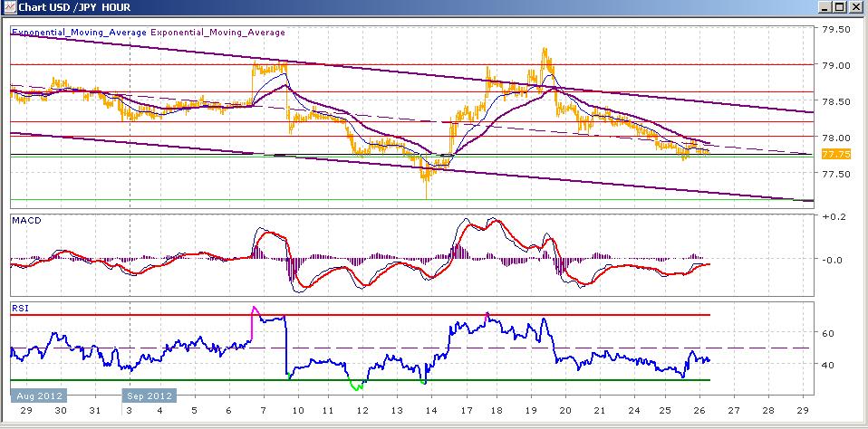Click the 'Chart USD /JPY HOUR' title text
868x429 pixels.
click(x=74, y=8)
